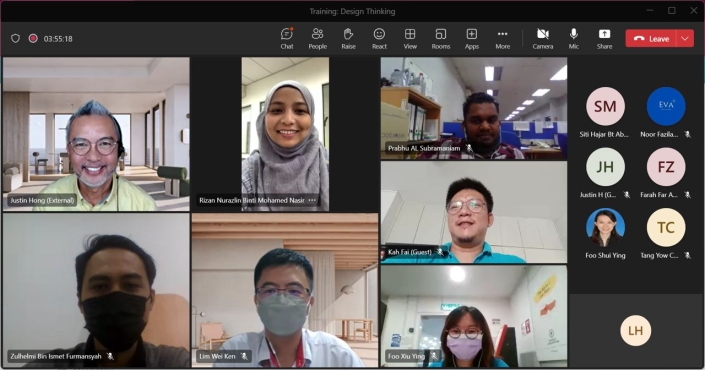705x370 pixels.
Task: Raise your hand in meeting
Action: [x=348, y=39]
